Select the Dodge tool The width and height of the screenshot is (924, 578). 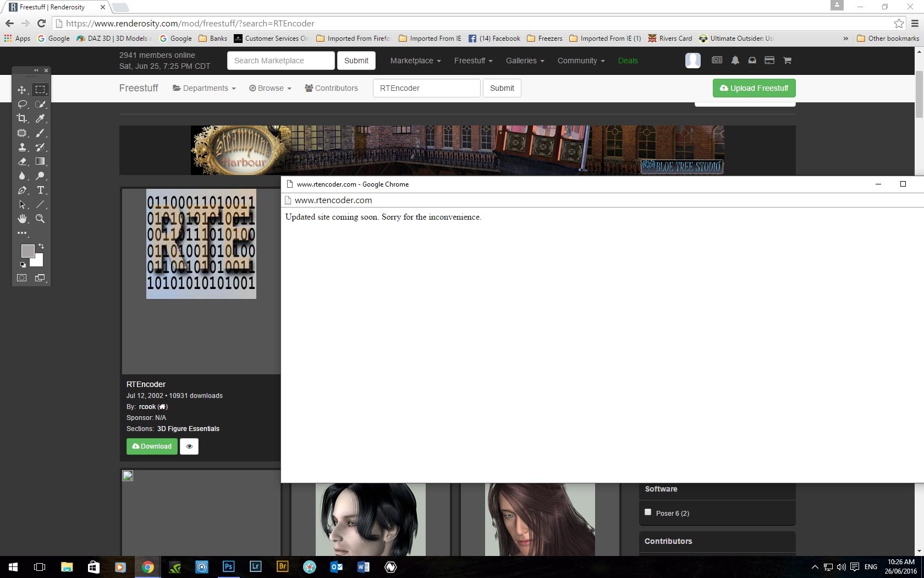[x=40, y=176]
